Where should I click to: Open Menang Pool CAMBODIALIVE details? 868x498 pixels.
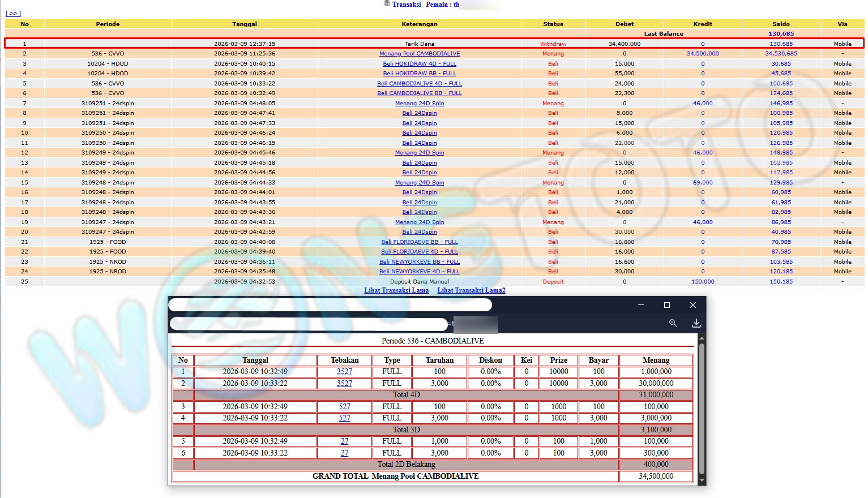[x=419, y=54]
